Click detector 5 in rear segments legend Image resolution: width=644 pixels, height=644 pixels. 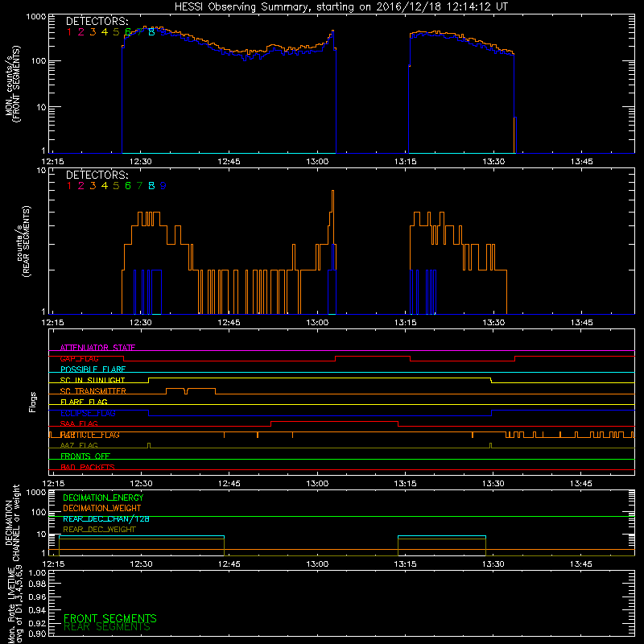coord(116,186)
